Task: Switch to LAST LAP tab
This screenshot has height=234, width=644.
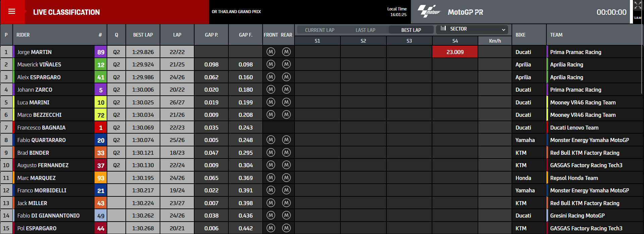Action: point(365,30)
